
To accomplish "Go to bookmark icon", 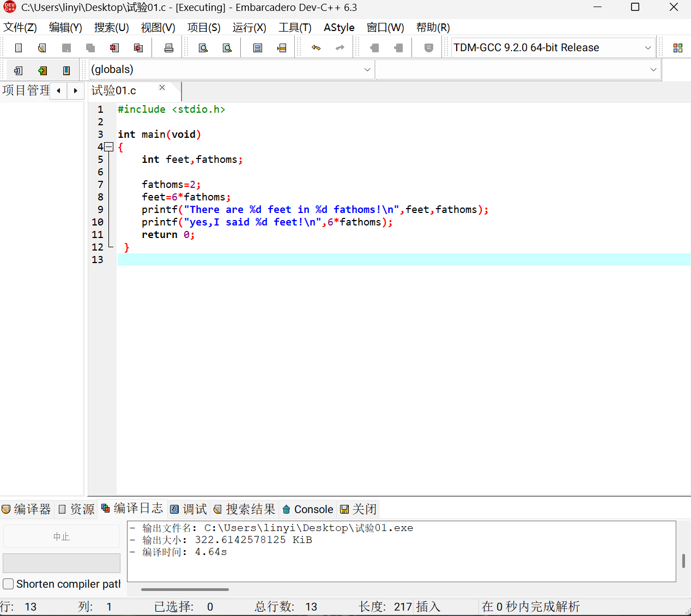I will click(398, 48).
